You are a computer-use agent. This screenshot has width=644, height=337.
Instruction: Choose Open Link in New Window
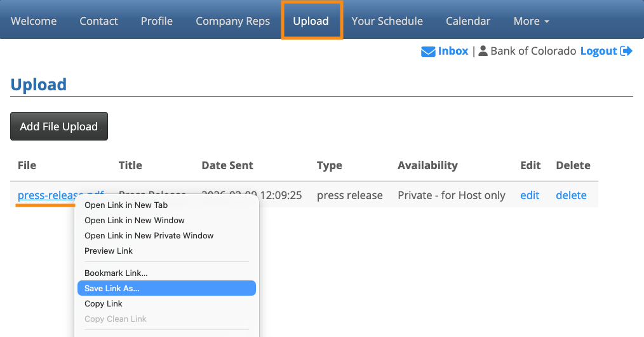(135, 221)
